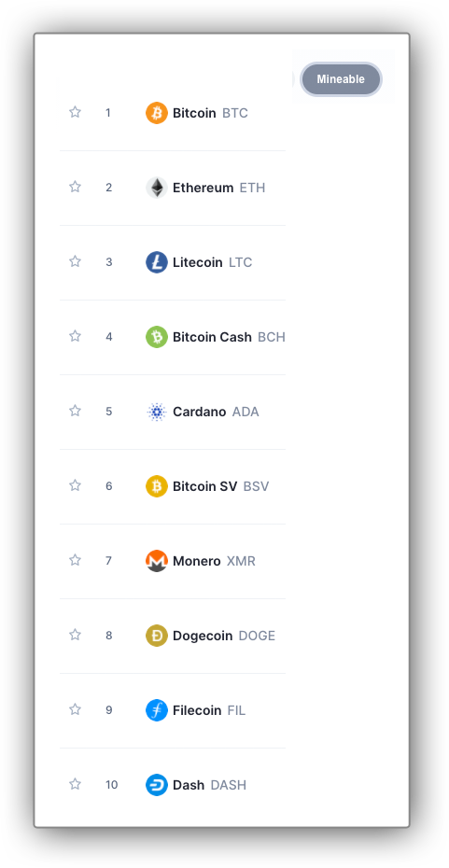Viewport: 449px width, 868px height.
Task: Star Bitcoin to add to watchlist
Action: 76,112
